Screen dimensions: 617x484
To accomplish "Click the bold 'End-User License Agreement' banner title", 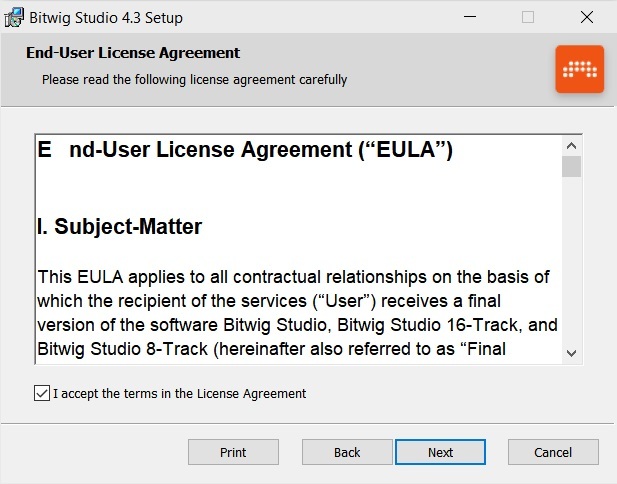I will point(133,53).
